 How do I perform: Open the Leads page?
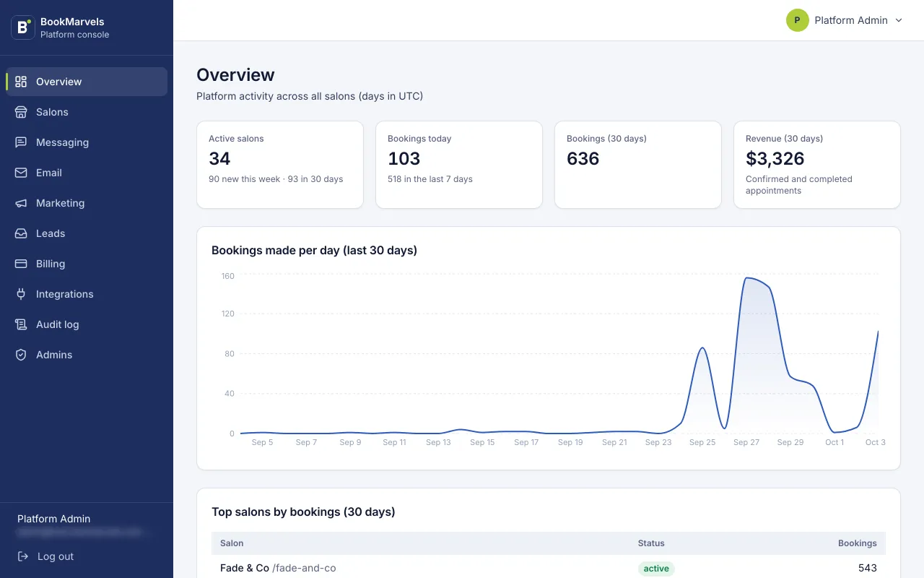(87, 233)
